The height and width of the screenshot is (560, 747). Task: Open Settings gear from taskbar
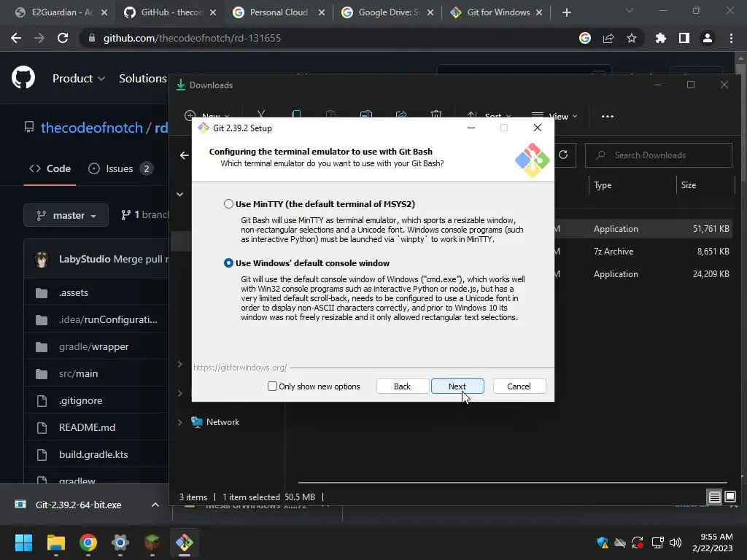click(x=120, y=542)
